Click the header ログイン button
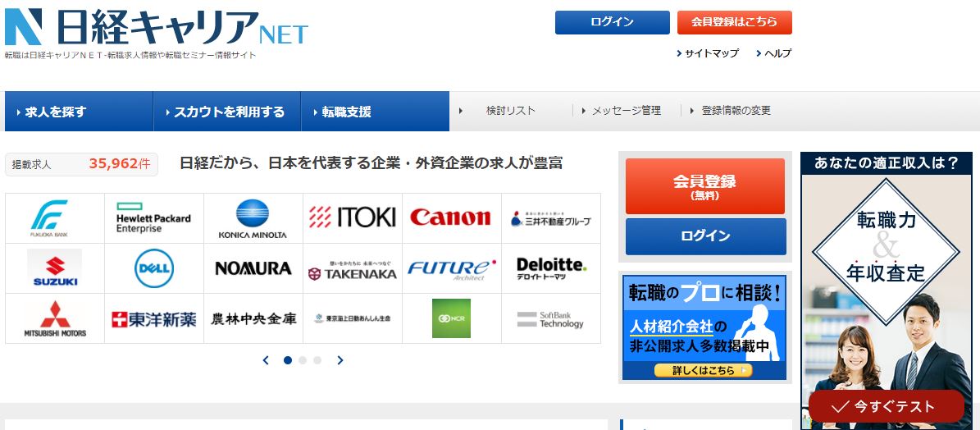This screenshot has width=980, height=430. pos(612,22)
